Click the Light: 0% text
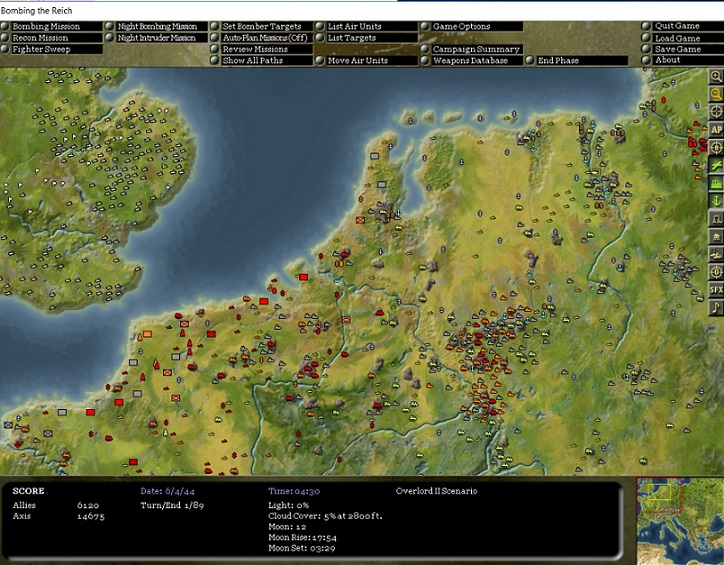 point(289,505)
